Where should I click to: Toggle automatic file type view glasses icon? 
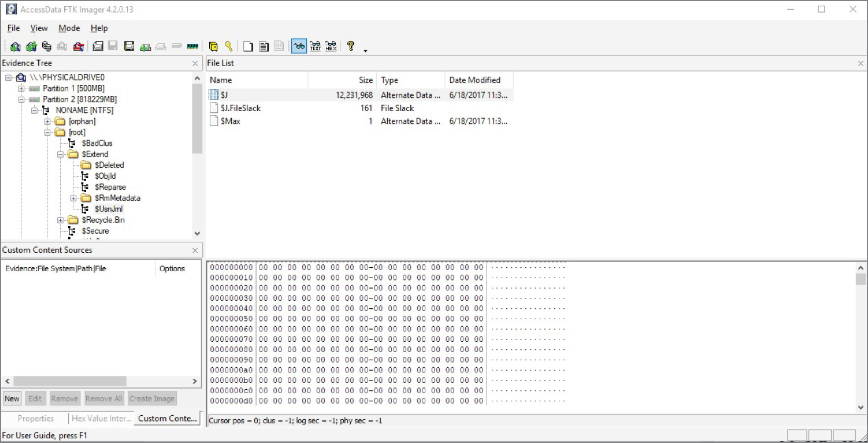click(299, 46)
